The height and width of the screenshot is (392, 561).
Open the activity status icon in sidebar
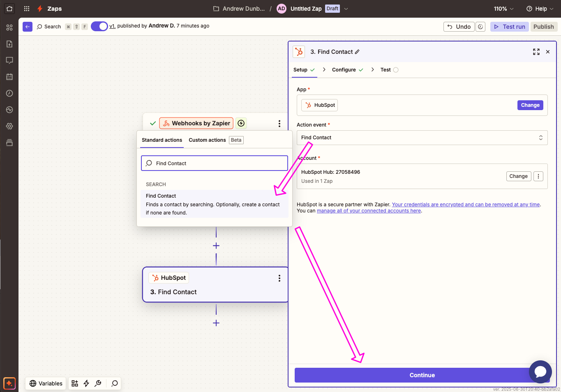click(9, 110)
